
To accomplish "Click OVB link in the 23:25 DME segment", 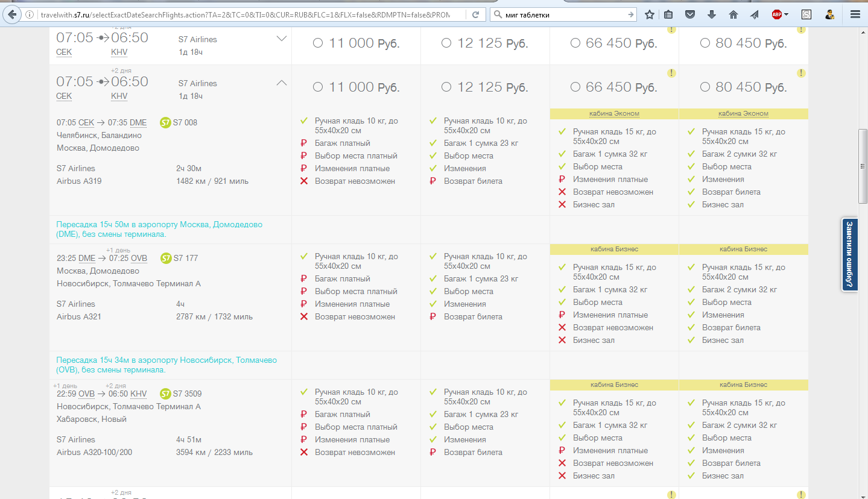I will 139,258.
